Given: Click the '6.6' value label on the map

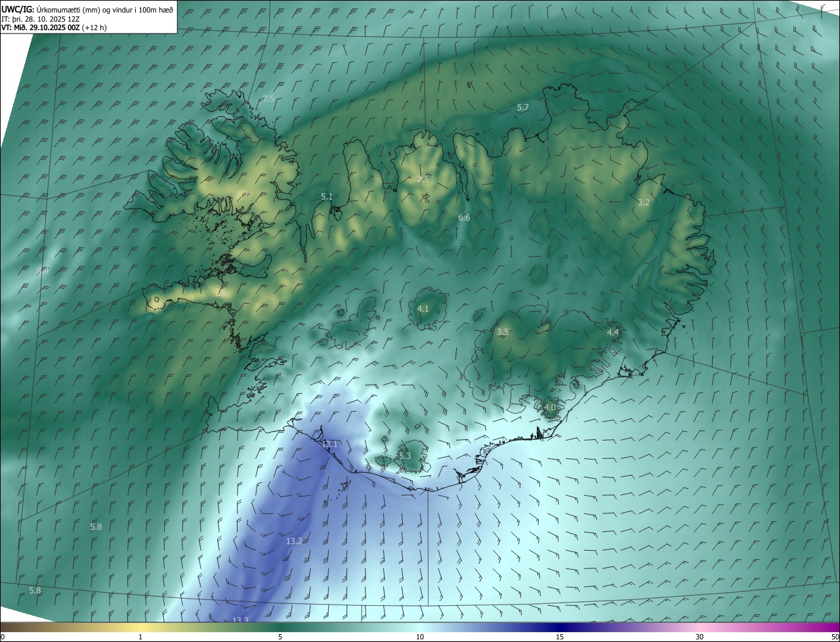Looking at the screenshot, I should tap(464, 218).
